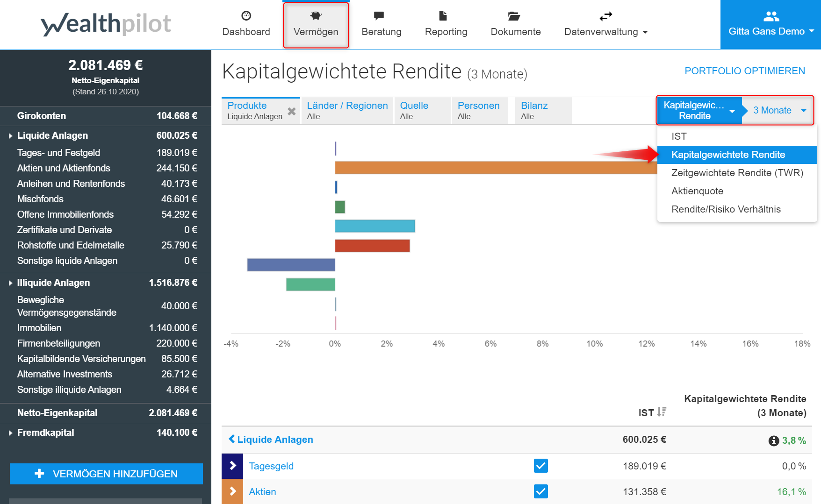Click the VERMÖGEN HINZUFÜGEN button
Image resolution: width=821 pixels, height=504 pixels.
(106, 474)
